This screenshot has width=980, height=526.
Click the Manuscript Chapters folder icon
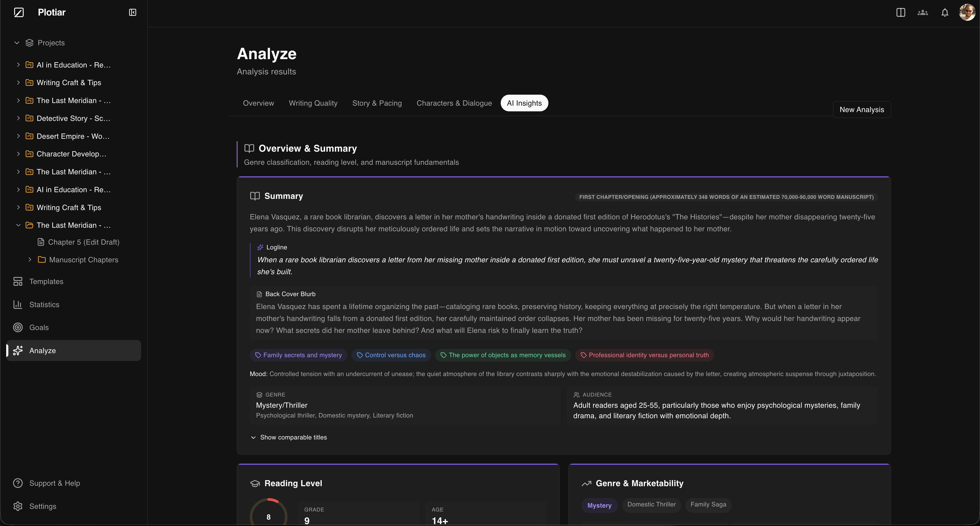point(42,260)
